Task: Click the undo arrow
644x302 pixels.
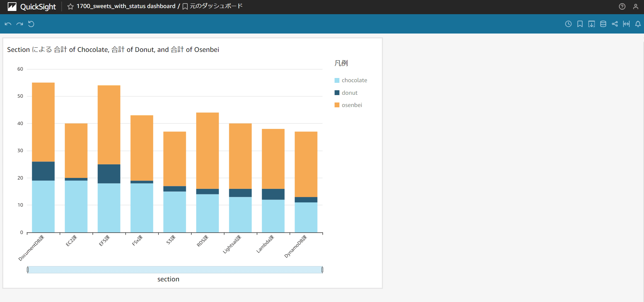Action: pyautogui.click(x=8, y=24)
